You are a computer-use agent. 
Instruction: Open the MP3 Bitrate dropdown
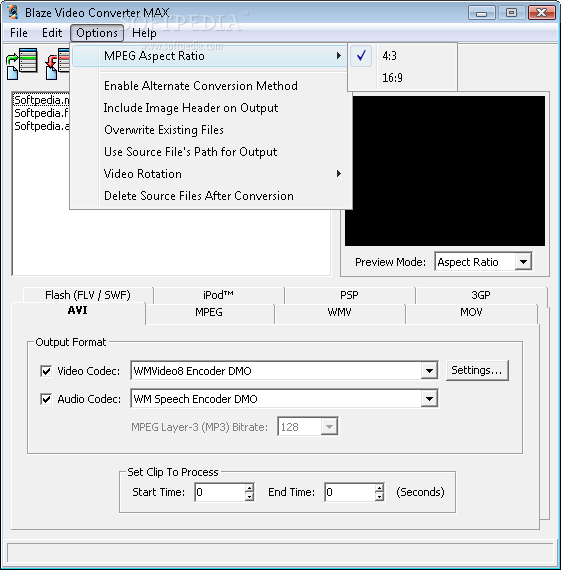click(329, 426)
